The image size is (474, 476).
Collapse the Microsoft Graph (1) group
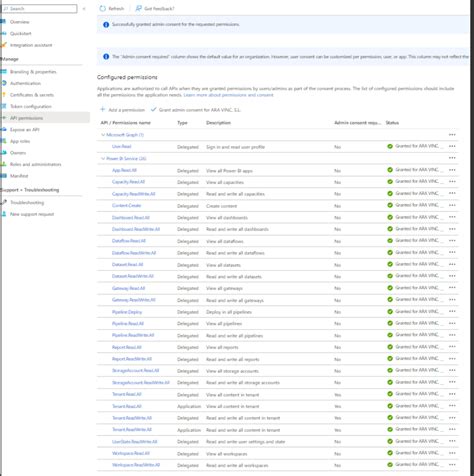tap(103, 135)
